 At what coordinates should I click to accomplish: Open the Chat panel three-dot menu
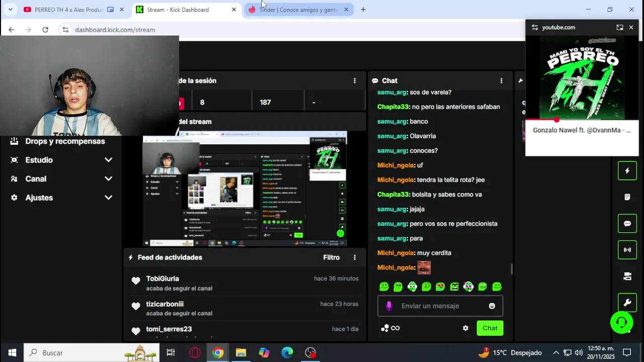point(501,80)
